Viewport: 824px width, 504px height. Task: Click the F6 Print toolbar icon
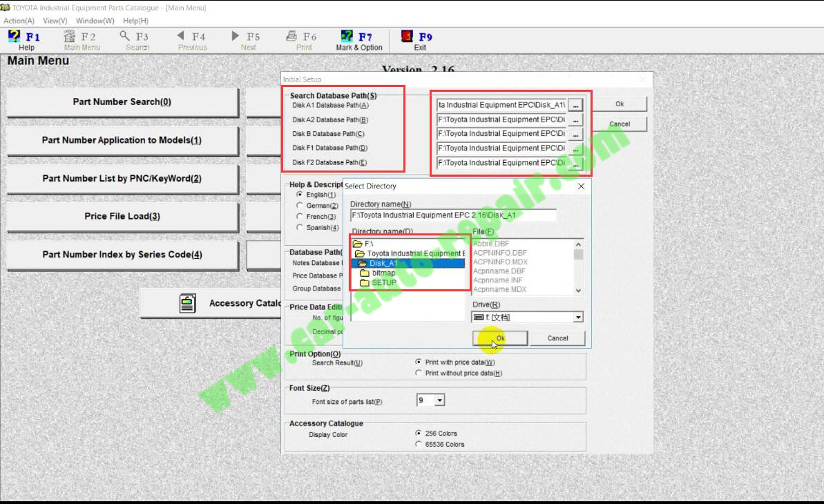(291, 36)
